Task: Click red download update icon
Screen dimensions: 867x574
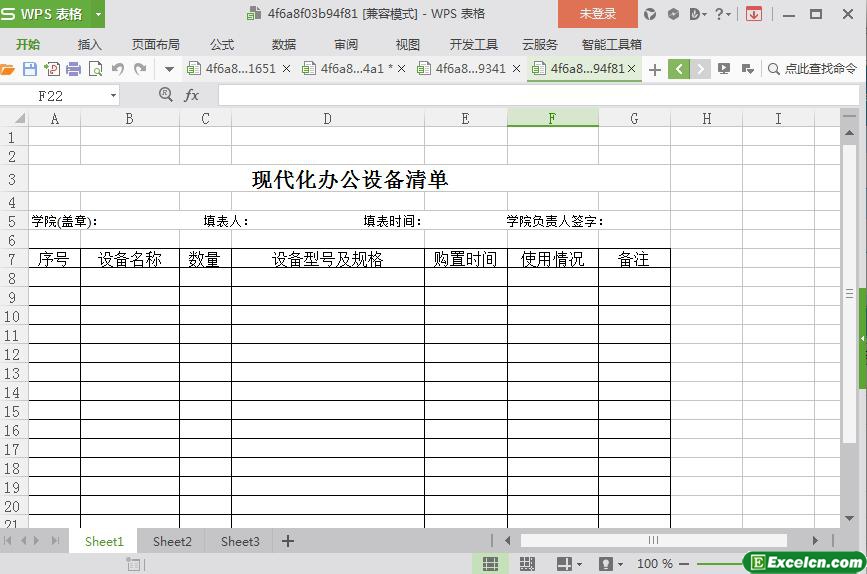Action: (x=754, y=14)
